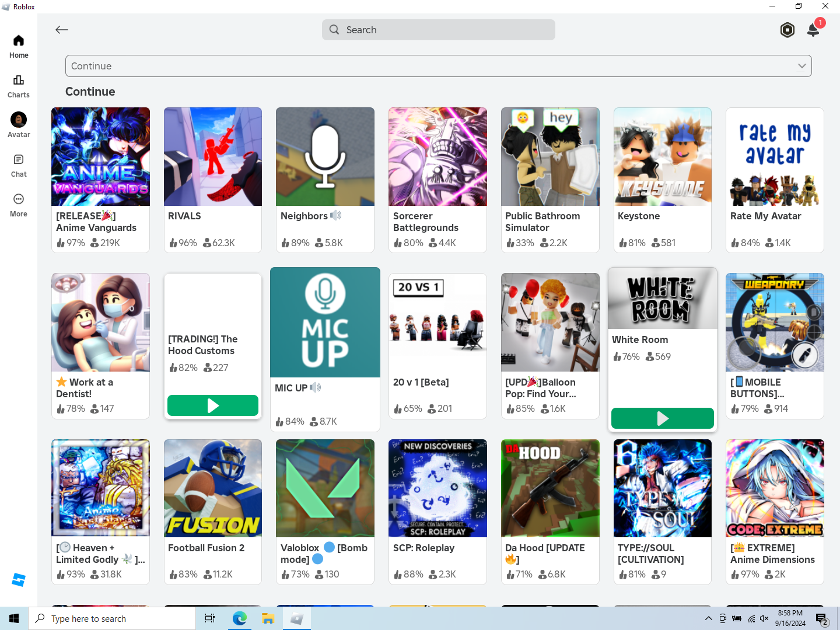Open the Keystone game thumbnail
This screenshot has height=630, width=840.
pos(663,156)
